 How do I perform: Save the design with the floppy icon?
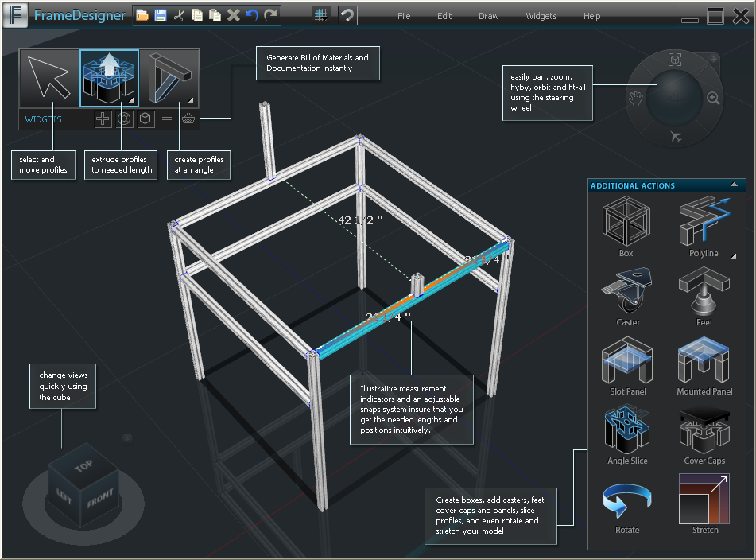click(x=161, y=15)
